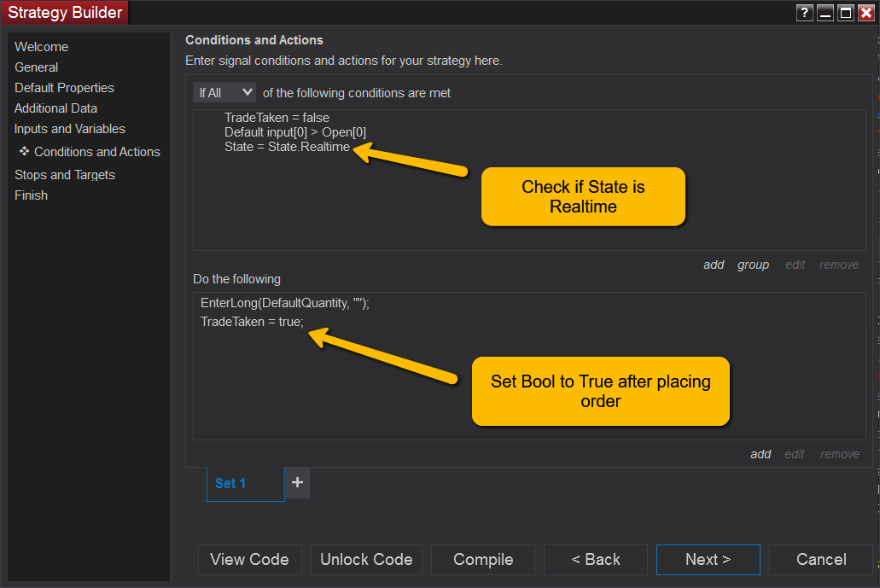
Task: Add a new condition set with plus icon
Action: click(297, 482)
